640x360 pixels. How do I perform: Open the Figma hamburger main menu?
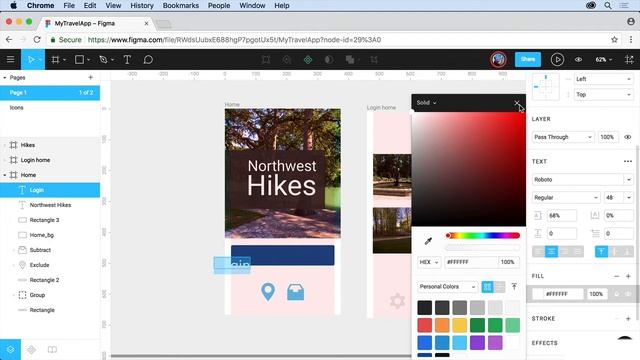(x=11, y=60)
